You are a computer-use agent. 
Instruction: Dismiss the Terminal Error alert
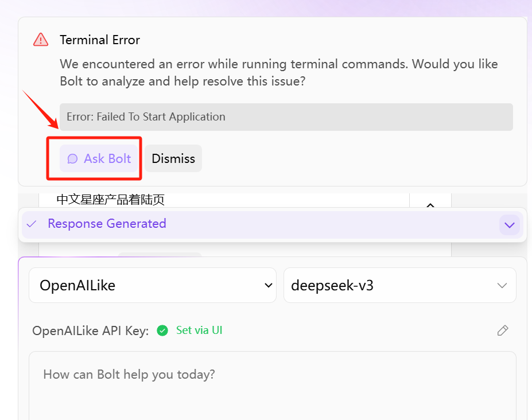pos(173,158)
